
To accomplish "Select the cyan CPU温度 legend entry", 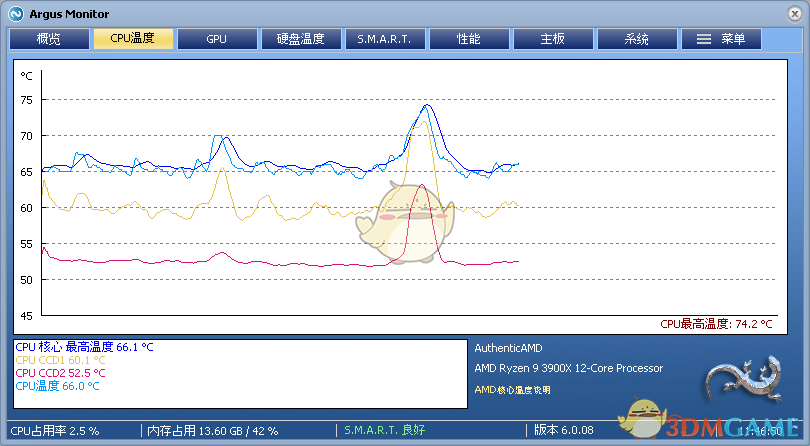I will tap(57, 385).
